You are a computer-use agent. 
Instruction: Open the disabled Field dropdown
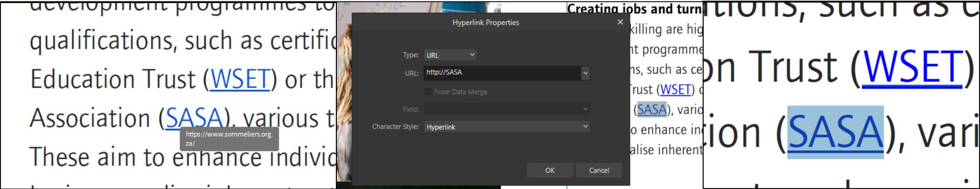(506, 109)
